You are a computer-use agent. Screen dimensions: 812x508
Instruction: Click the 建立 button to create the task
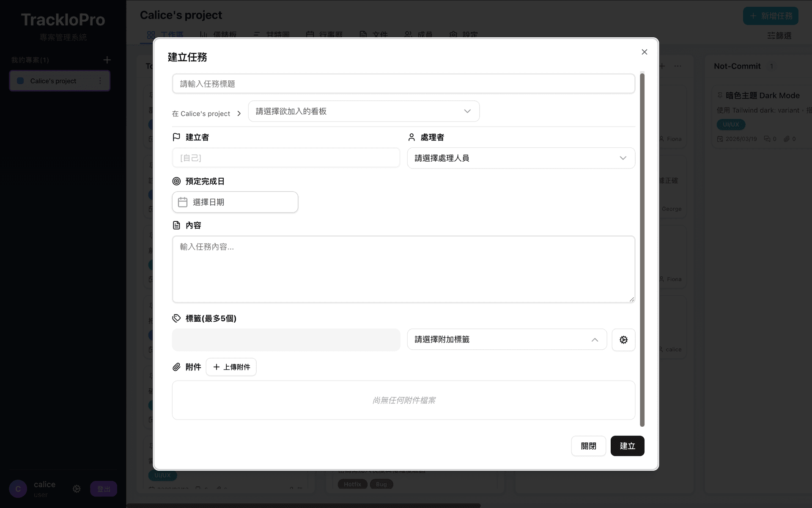click(x=627, y=446)
